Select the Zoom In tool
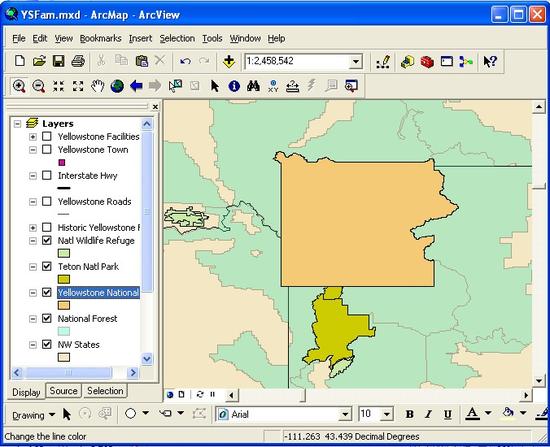The height and width of the screenshot is (447, 550). point(19,86)
